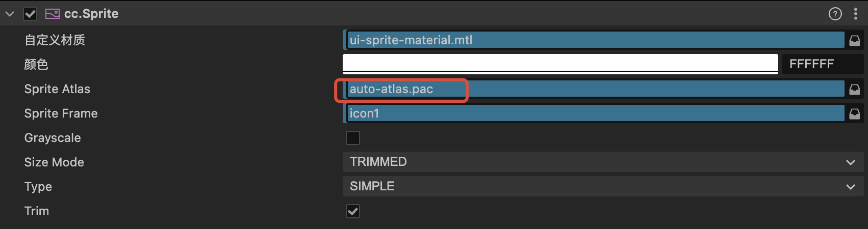Click the ui-sprite-material.mtl material field

[594, 40]
